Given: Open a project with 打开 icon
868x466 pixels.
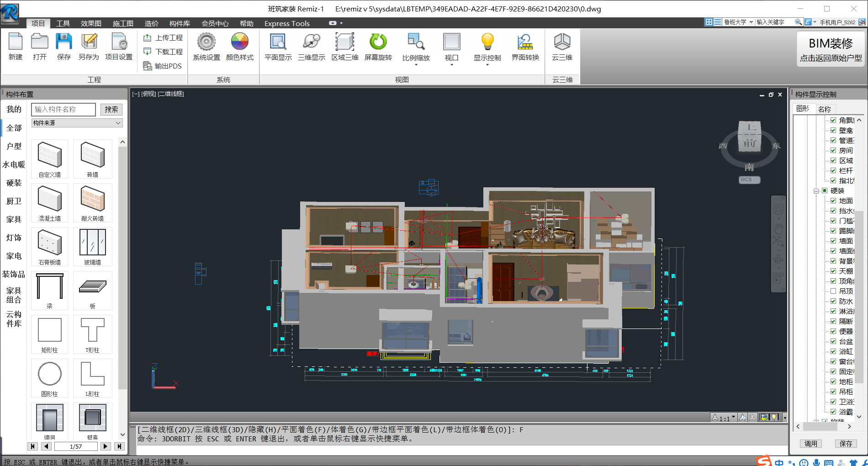Looking at the screenshot, I should (40, 47).
